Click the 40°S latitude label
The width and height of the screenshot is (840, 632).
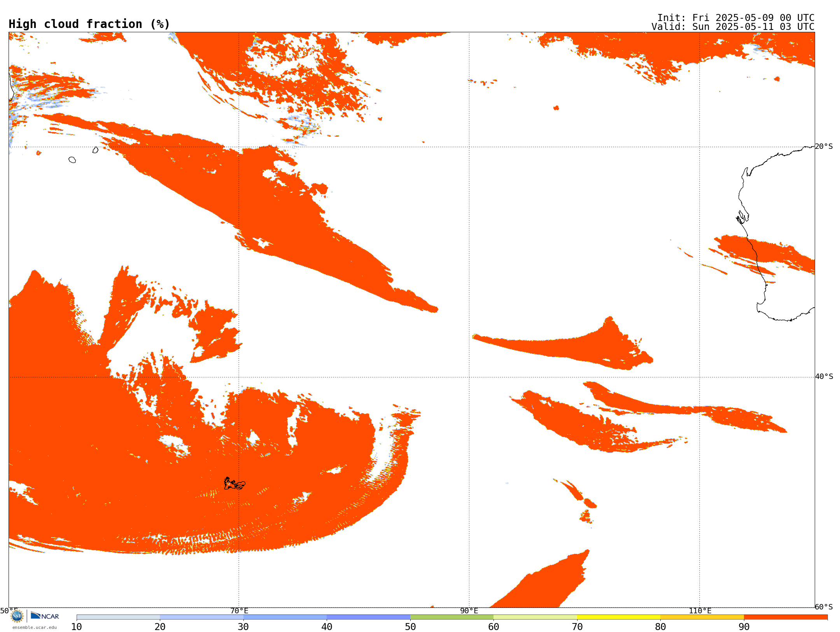point(824,377)
